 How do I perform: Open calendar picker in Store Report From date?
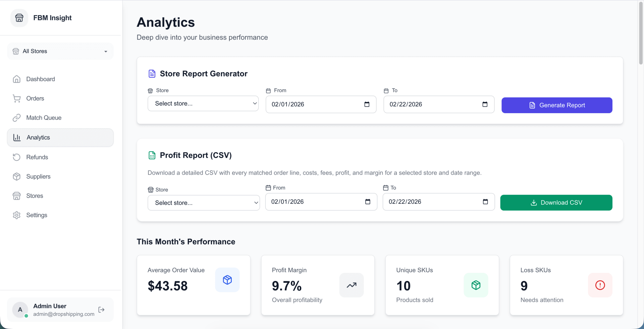(367, 104)
